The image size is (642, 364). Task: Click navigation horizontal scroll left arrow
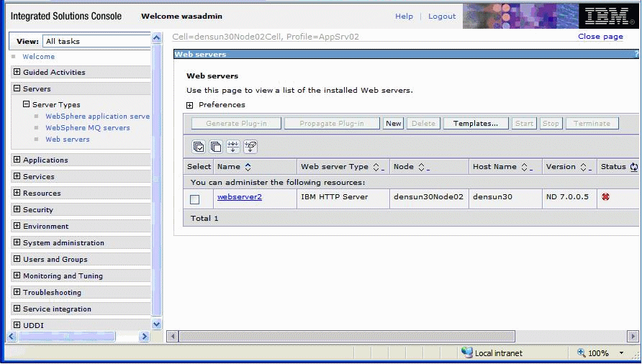(x=12, y=336)
